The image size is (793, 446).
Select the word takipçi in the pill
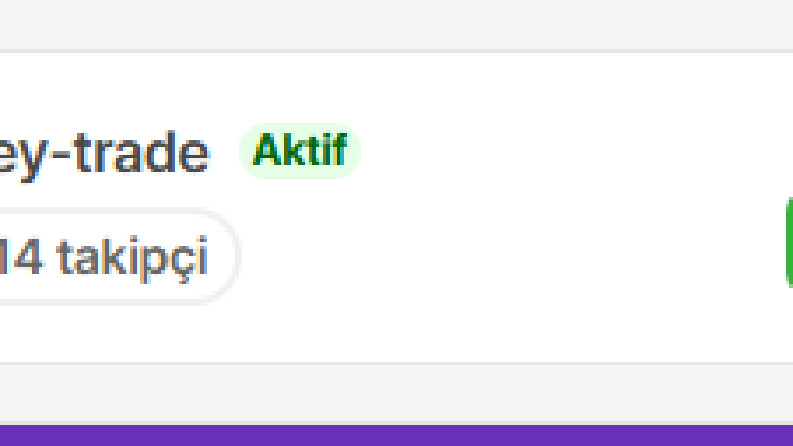click(x=132, y=258)
